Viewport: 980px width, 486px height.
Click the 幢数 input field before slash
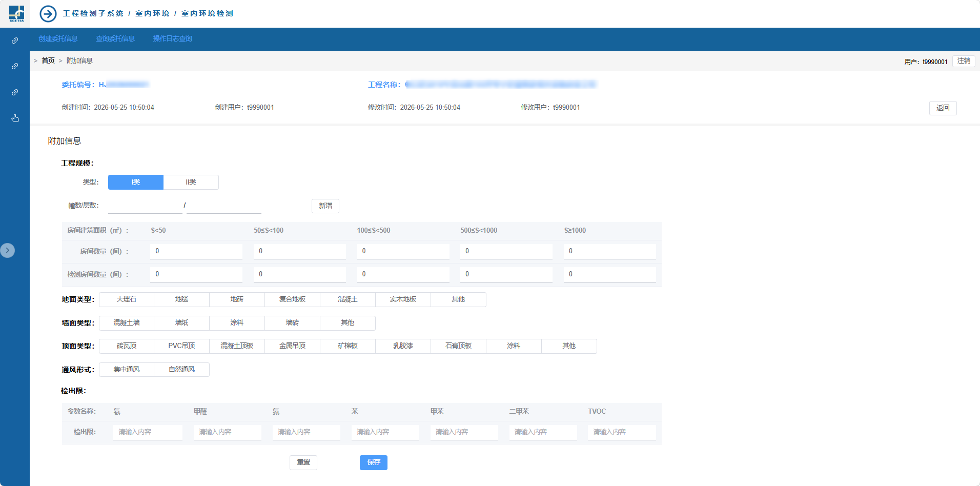(145, 206)
